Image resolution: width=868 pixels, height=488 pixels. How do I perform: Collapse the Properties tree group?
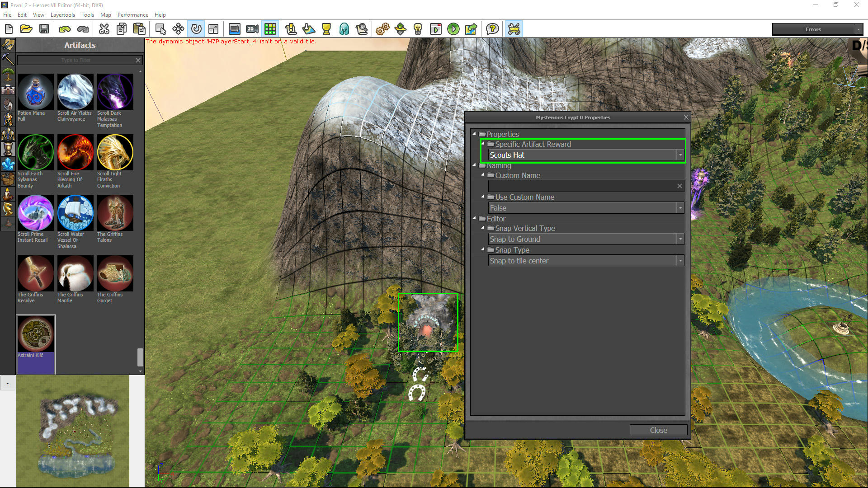pos(474,134)
